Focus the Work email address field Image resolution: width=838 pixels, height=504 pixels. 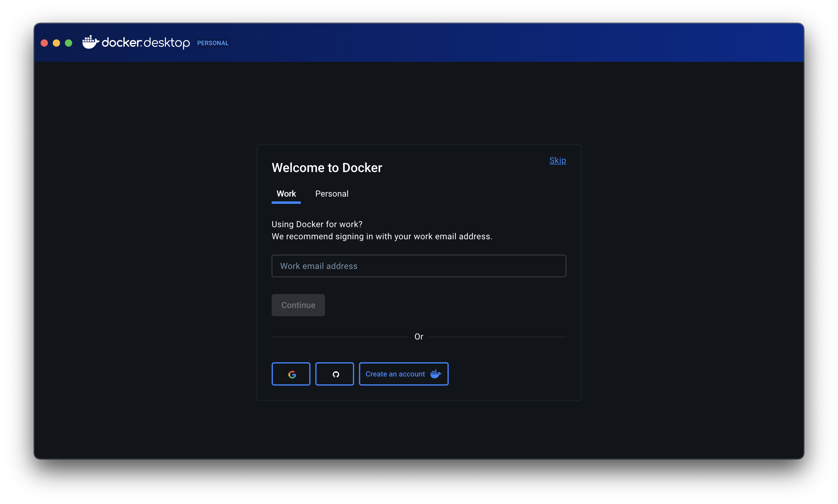[x=419, y=266]
